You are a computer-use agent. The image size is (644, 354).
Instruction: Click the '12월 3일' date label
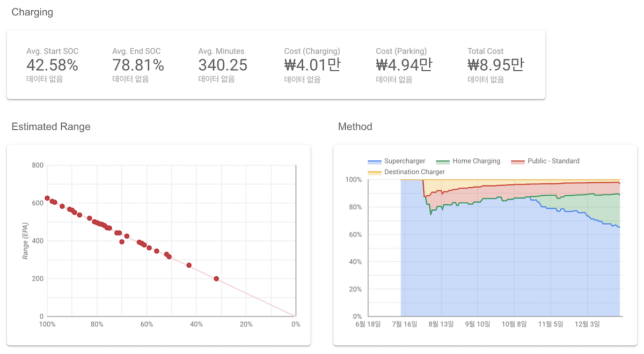(587, 324)
